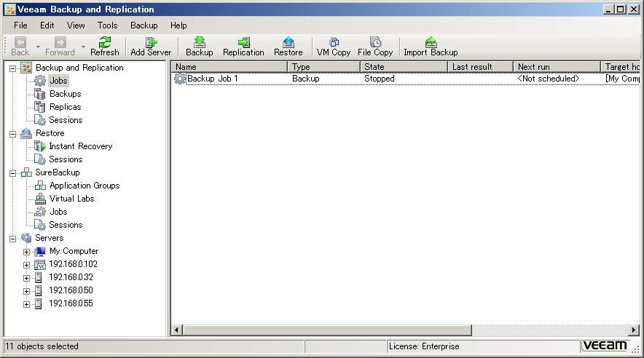Viewport: 644px width, 358px height.
Task: Click the Back navigation icon
Action: pos(20,41)
